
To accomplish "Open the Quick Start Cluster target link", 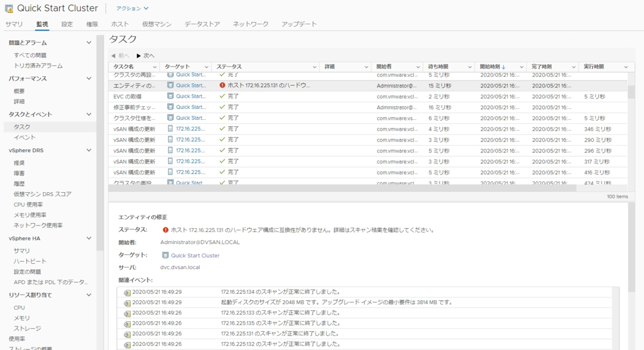I will [x=194, y=255].
